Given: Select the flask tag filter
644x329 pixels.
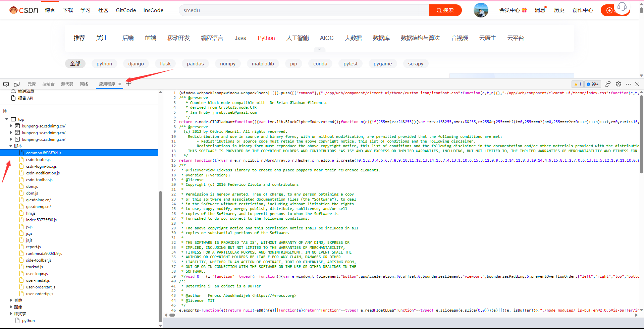Looking at the screenshot, I should [165, 64].
